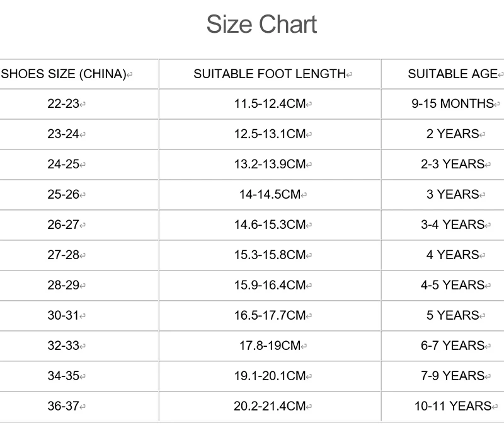This screenshot has width=504, height=430.
Task: Select the 9-15 MONTHS age cell
Action: (x=452, y=103)
